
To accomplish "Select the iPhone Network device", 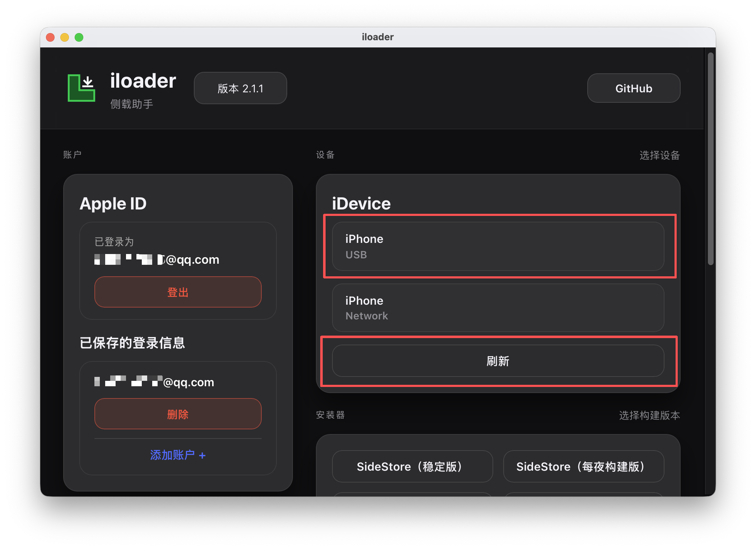I will [x=498, y=308].
